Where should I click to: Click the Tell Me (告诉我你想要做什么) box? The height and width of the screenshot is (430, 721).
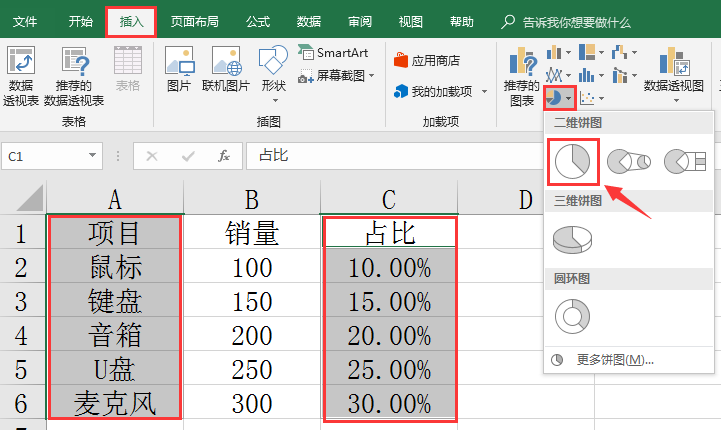tap(576, 22)
